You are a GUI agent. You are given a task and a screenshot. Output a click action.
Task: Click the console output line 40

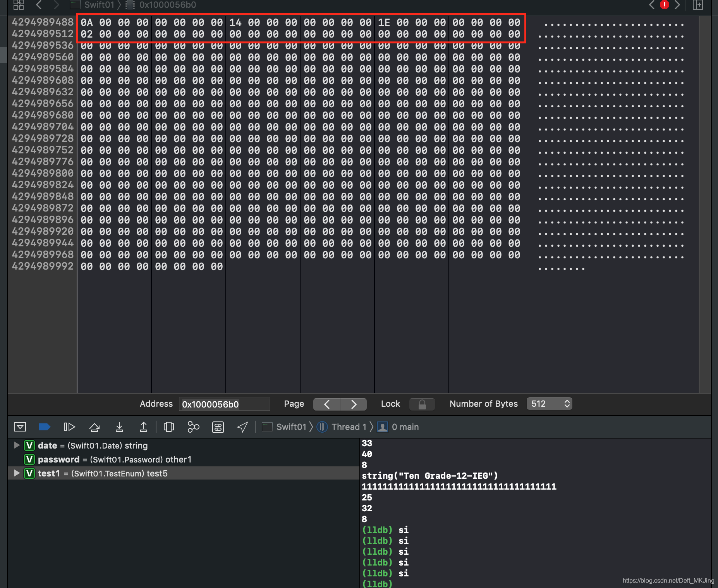point(367,454)
